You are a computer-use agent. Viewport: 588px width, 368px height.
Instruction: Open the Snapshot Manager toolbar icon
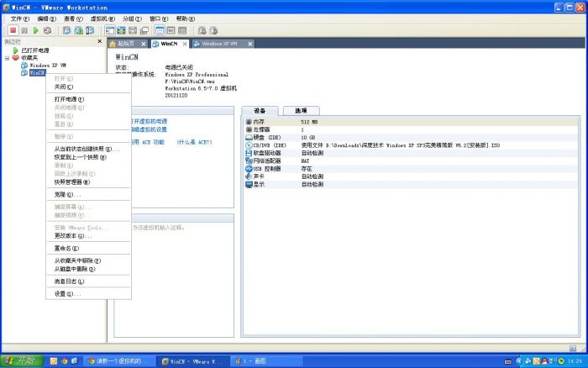90,30
